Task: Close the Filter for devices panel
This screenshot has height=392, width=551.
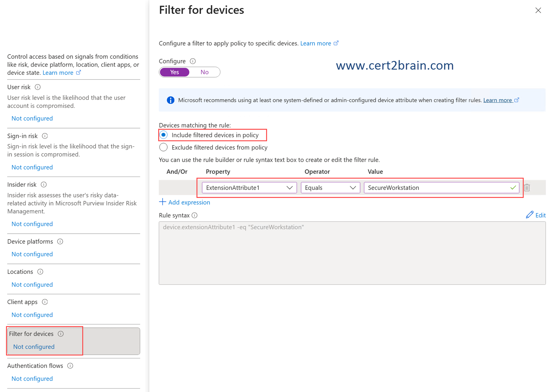Action: [538, 10]
